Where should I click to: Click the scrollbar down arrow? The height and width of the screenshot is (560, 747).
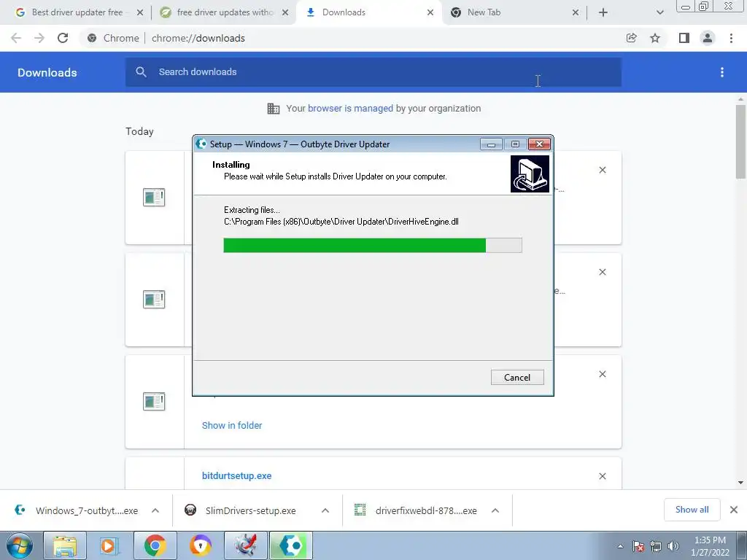coord(740,483)
